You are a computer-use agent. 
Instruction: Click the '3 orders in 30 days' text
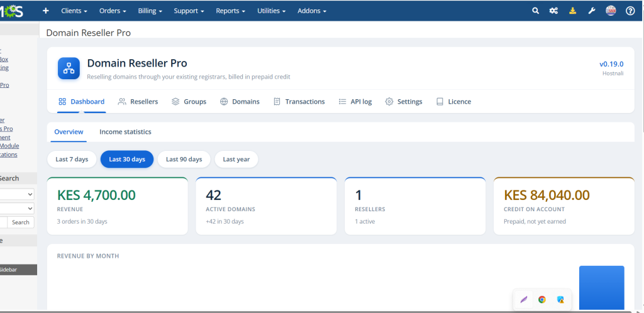82,221
